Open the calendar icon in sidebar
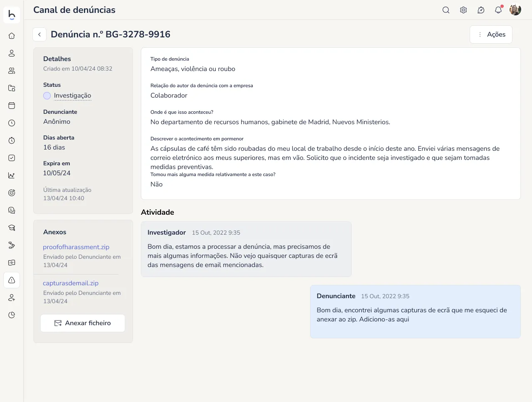Screen dimensions: 532x402 pyautogui.click(x=12, y=105)
